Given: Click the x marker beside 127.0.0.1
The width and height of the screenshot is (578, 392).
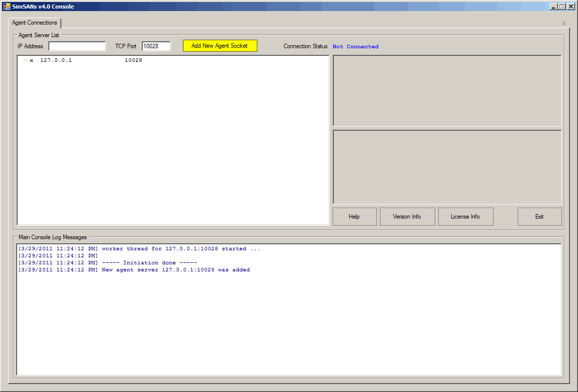Looking at the screenshot, I should pyautogui.click(x=31, y=60).
